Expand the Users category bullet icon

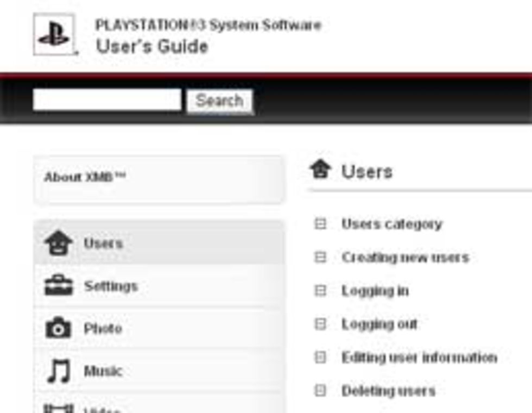point(320,224)
